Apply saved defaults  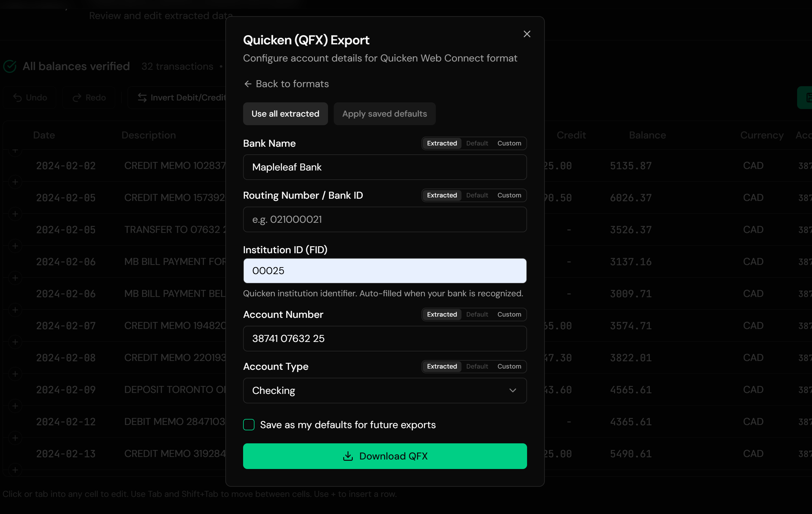[384, 113]
